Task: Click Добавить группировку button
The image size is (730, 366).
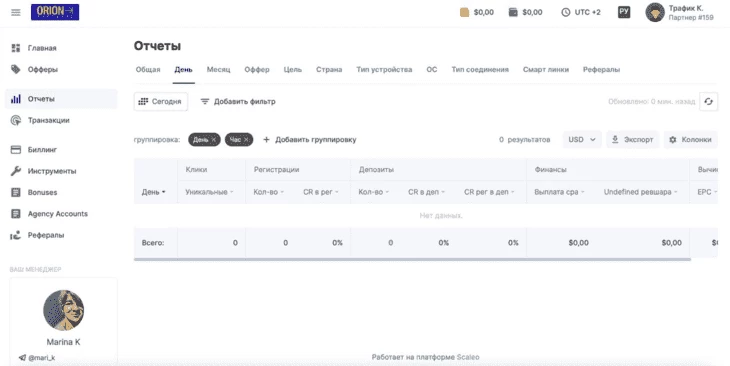Action: (310, 140)
